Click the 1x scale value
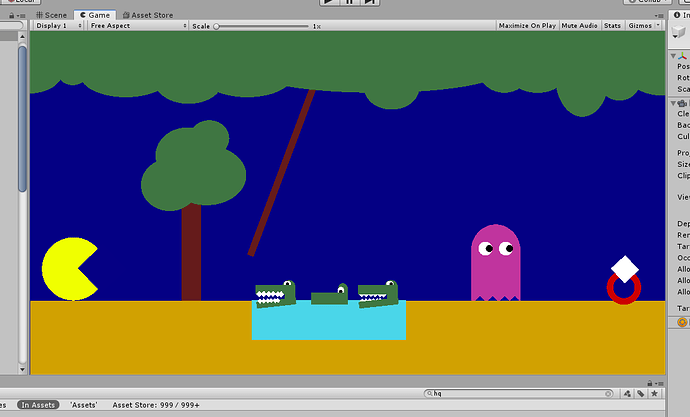This screenshot has width=690, height=417. pos(316,26)
